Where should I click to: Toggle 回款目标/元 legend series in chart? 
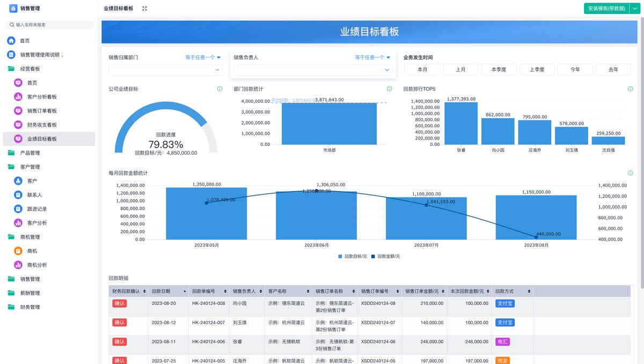pyautogui.click(x=353, y=257)
